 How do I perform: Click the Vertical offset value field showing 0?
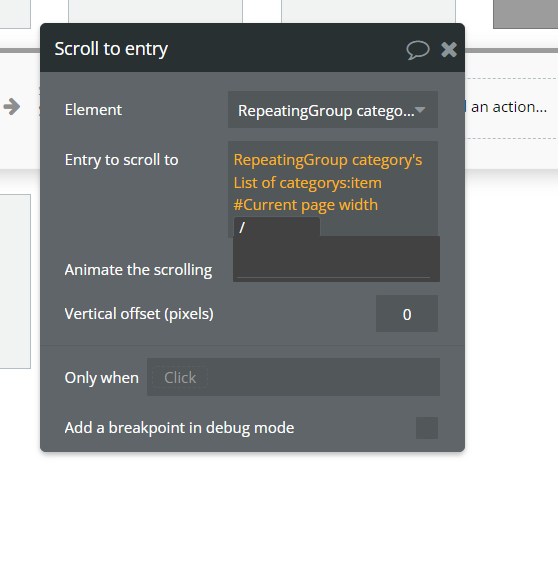tap(407, 314)
